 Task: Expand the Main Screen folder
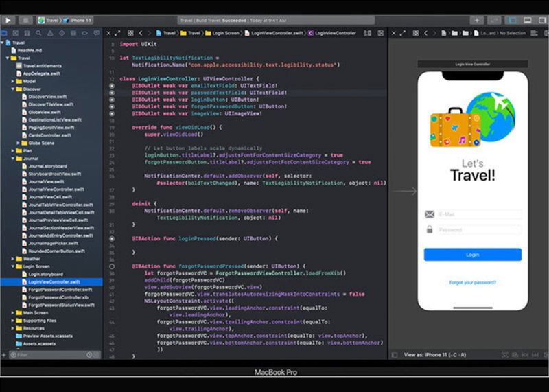pyautogui.click(x=12, y=313)
